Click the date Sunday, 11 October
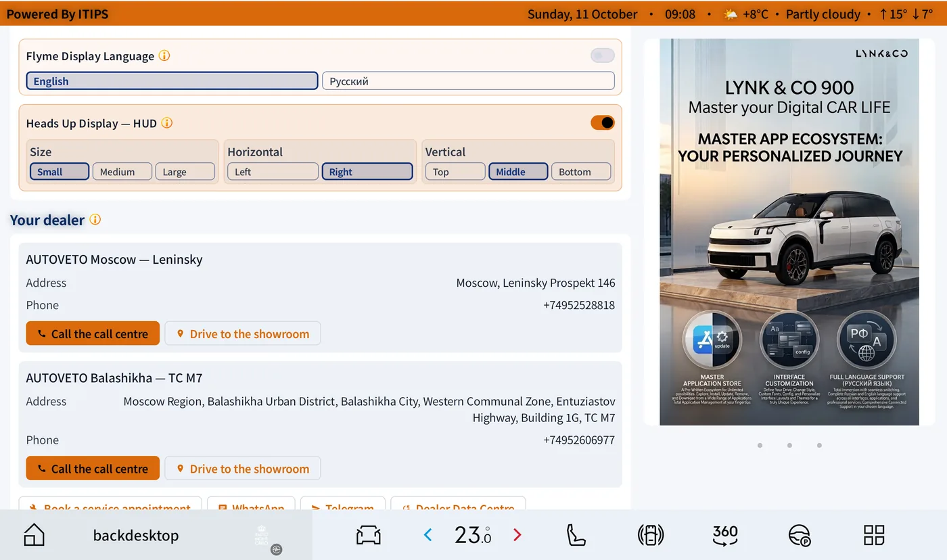947x560 pixels. pyautogui.click(x=582, y=14)
